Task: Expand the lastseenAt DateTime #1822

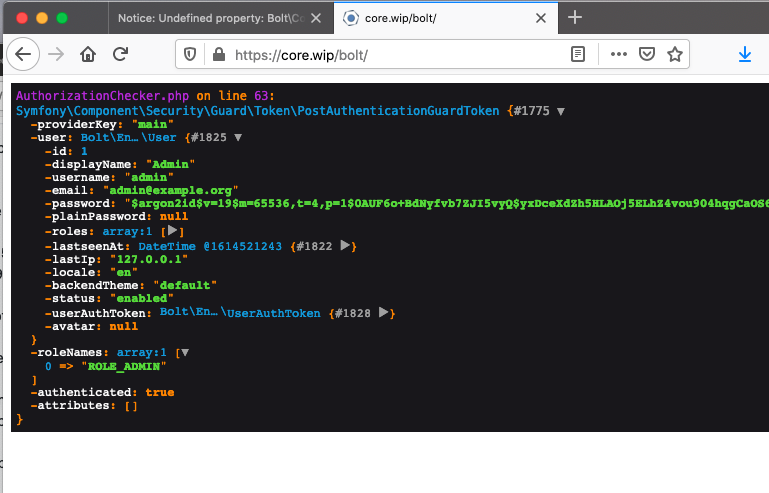Action: pyautogui.click(x=345, y=245)
